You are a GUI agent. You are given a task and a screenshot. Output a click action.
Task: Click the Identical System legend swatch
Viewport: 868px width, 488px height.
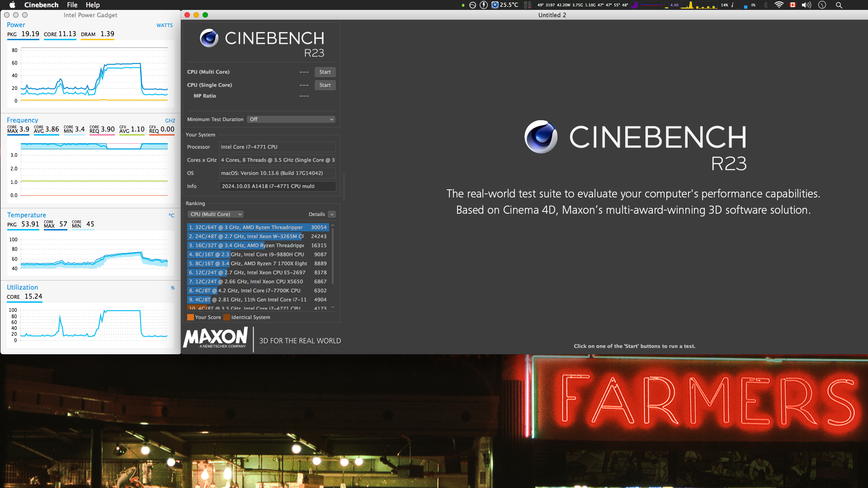click(x=226, y=317)
